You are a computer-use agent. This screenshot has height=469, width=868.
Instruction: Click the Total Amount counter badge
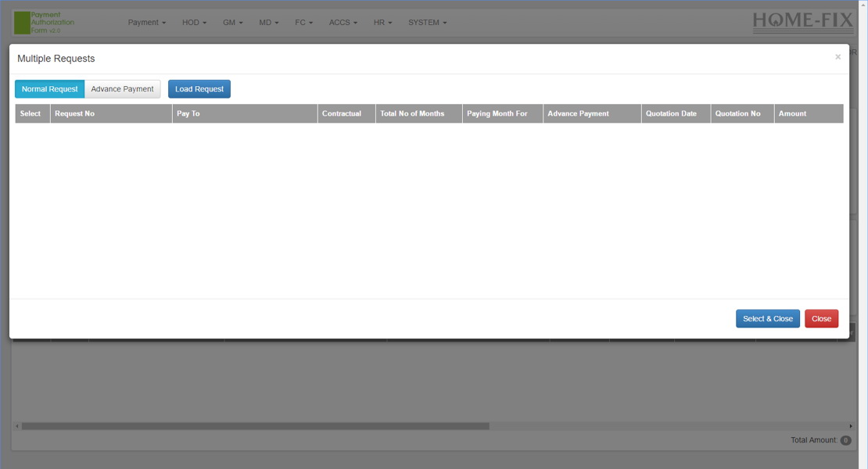845,440
